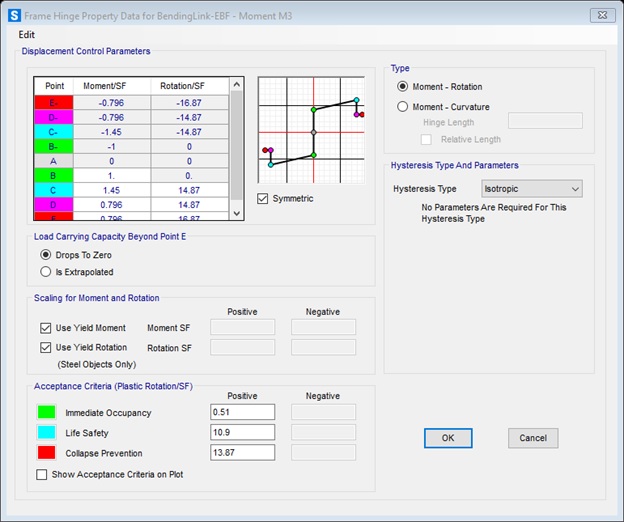Toggle the Use Yield Moment checkbox
This screenshot has height=522, width=624.
(46, 328)
